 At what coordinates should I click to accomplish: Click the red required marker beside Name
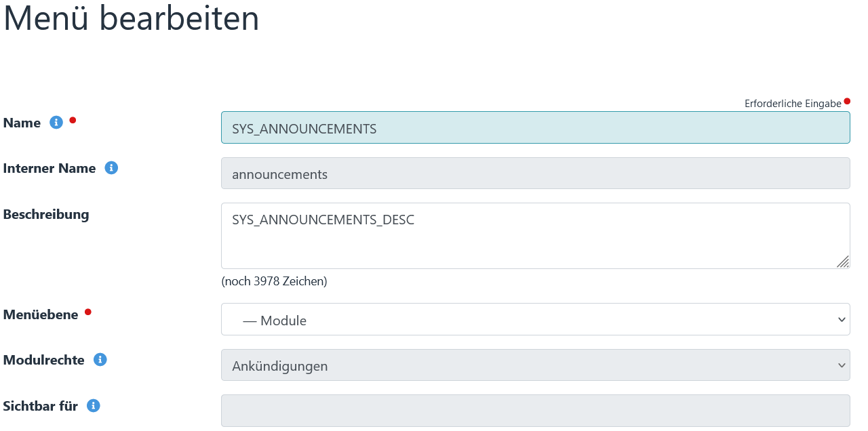(x=72, y=119)
